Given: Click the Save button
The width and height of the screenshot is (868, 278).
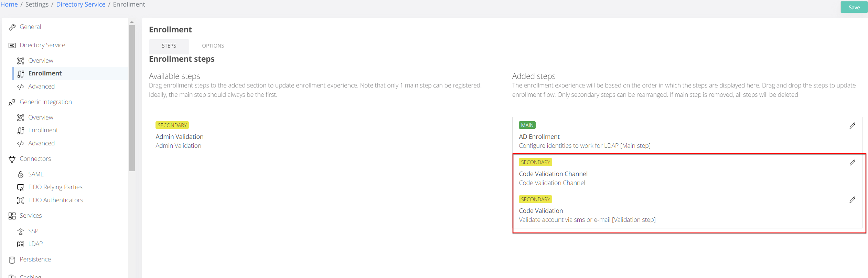Looking at the screenshot, I should [x=854, y=7].
